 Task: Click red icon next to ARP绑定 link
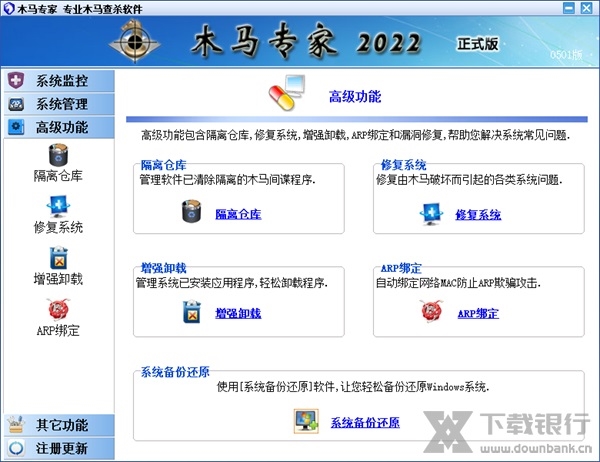[431, 311]
